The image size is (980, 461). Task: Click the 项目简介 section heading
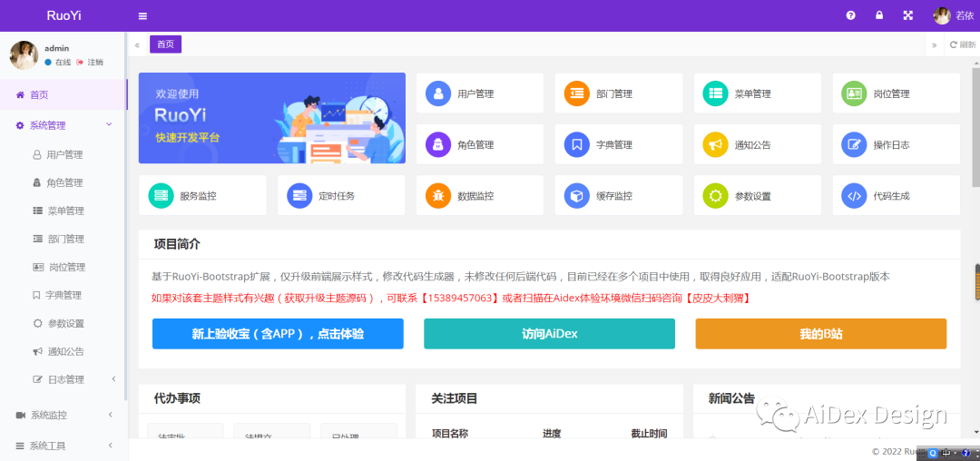177,244
